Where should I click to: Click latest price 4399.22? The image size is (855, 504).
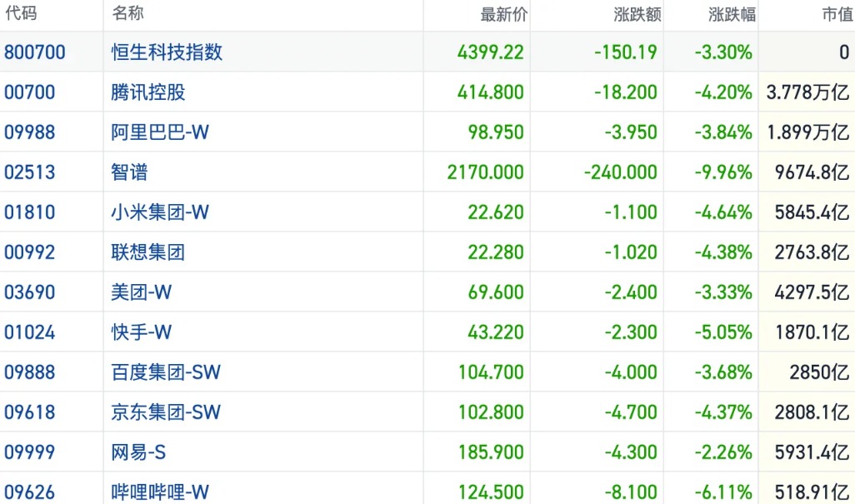pos(491,52)
